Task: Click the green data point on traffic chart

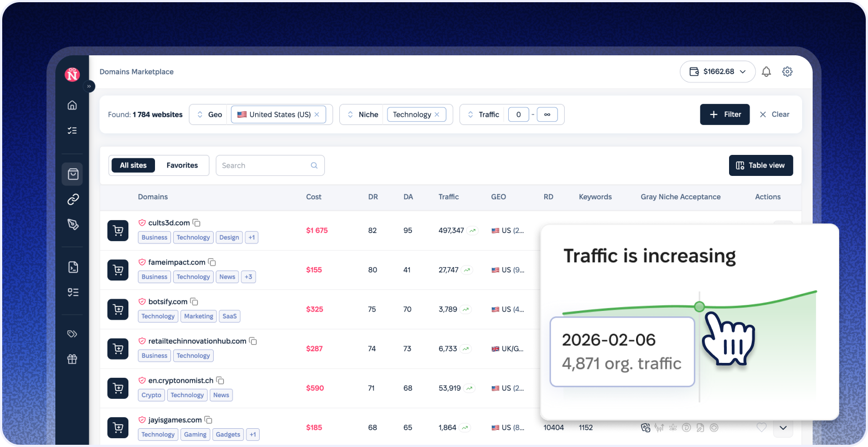Action: point(699,306)
